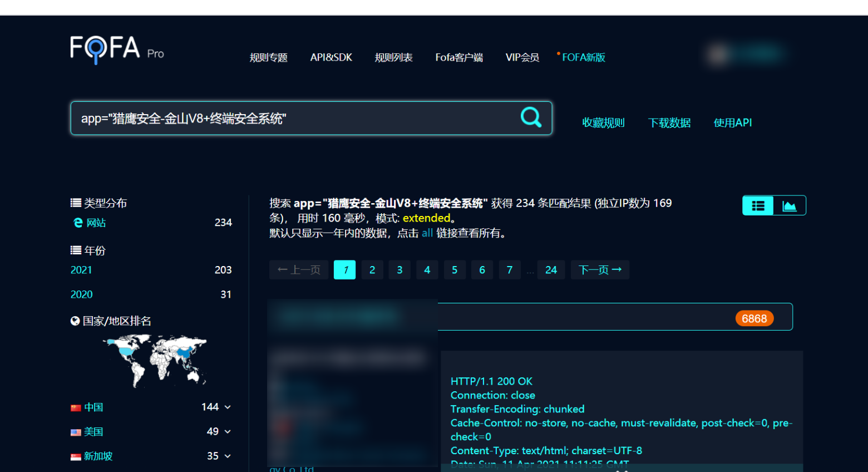Open the 规则专题 menu
Screen dimensions: 868x472
coord(268,57)
